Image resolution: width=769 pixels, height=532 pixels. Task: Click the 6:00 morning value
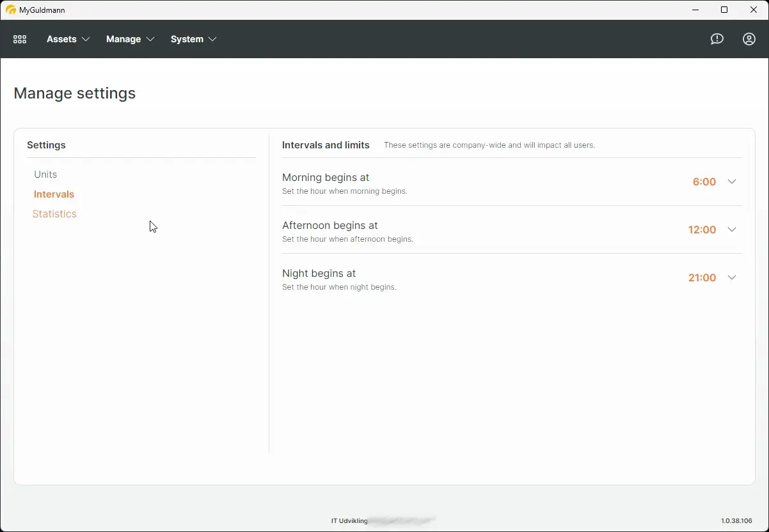[704, 182]
